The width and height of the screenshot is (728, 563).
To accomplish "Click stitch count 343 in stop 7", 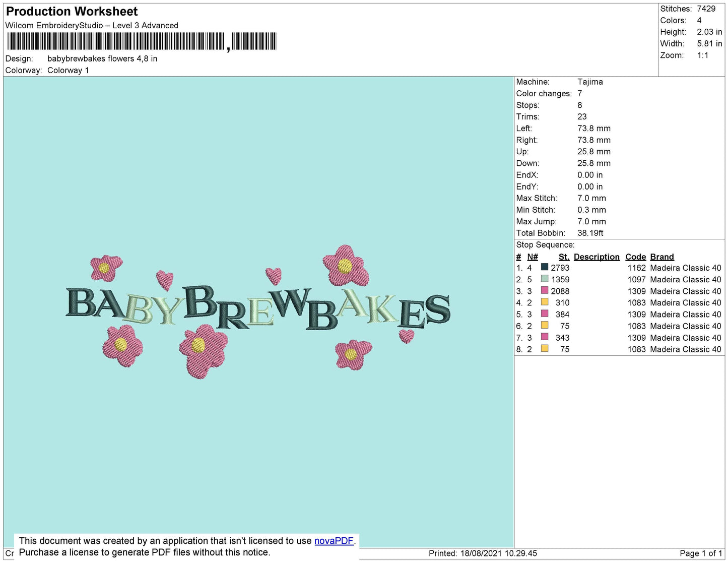I will pos(563,338).
